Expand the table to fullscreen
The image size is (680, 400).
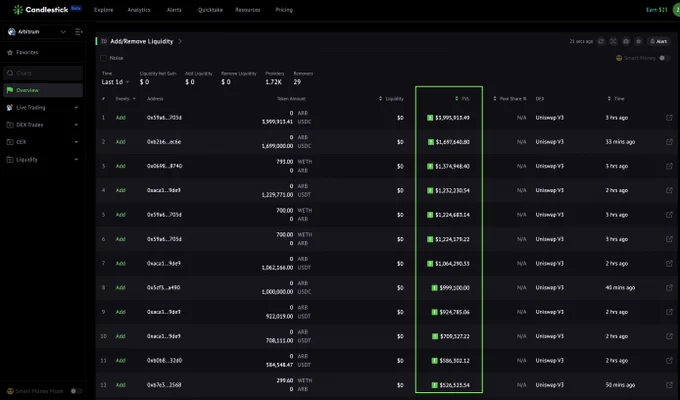click(x=613, y=41)
